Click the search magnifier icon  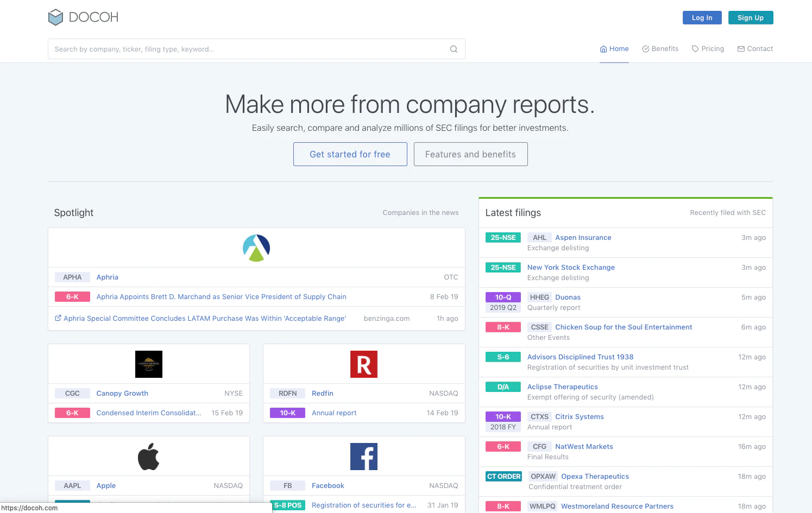[454, 49]
